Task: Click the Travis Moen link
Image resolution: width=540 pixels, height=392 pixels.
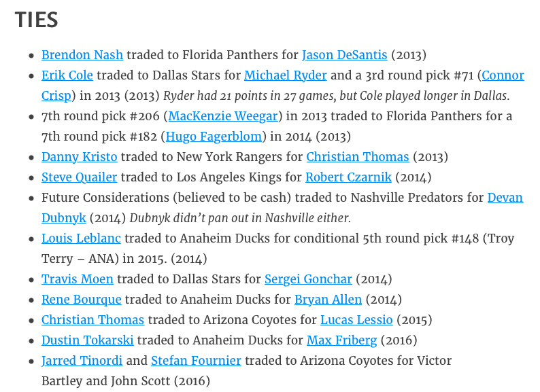Action: pyautogui.click(x=78, y=279)
